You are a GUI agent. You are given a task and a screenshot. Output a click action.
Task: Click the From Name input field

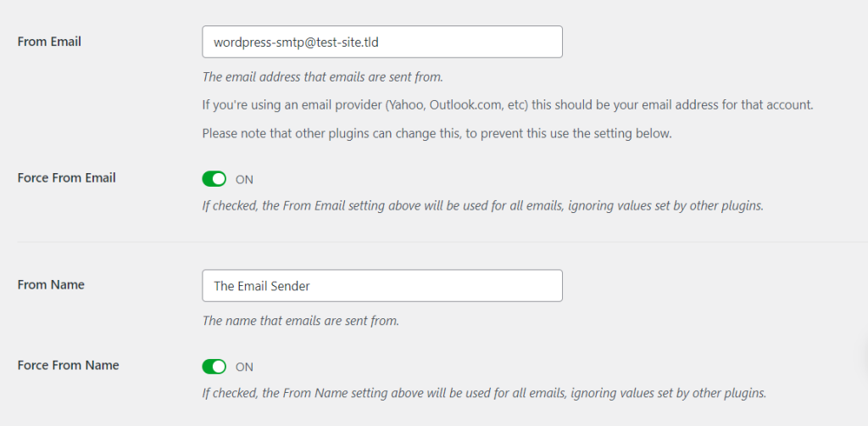click(x=381, y=286)
